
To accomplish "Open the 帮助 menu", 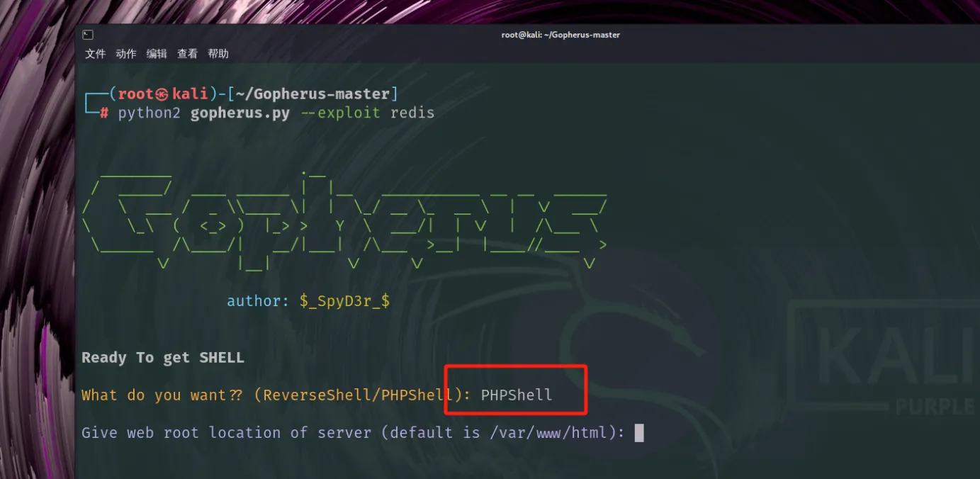I will pos(218,54).
